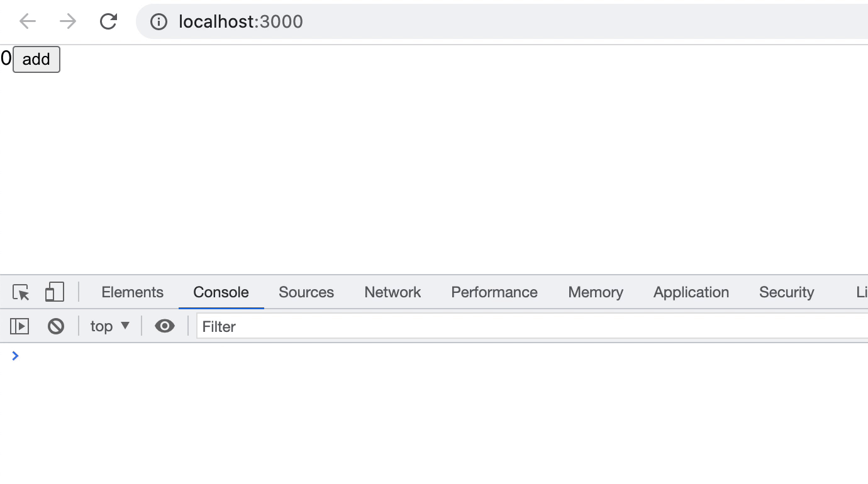Open the Sources tab

coord(306,292)
